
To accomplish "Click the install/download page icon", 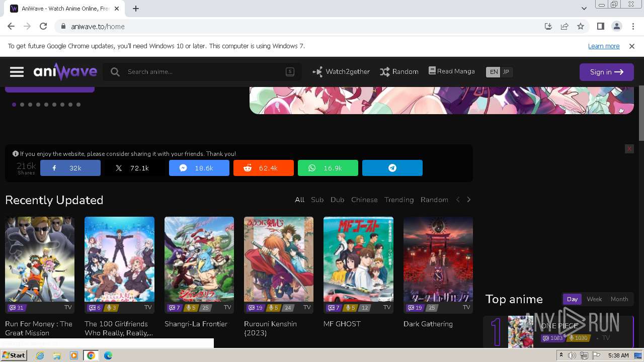I will (x=548, y=27).
